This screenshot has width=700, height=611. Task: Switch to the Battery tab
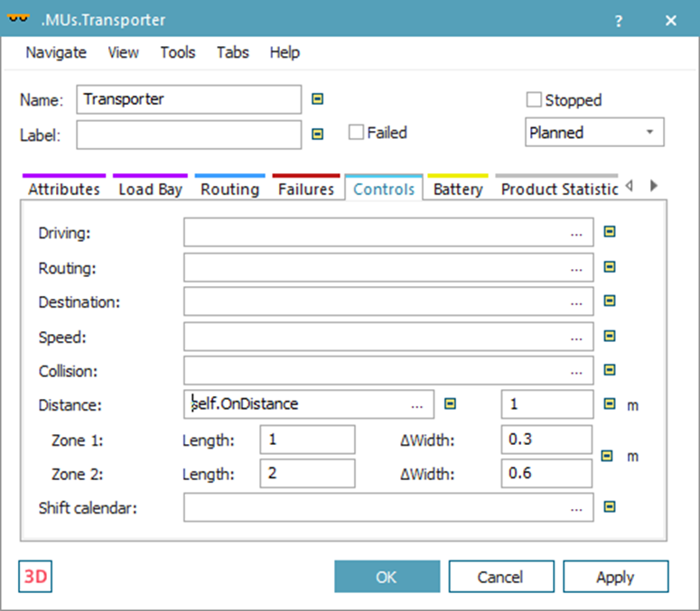(457, 190)
